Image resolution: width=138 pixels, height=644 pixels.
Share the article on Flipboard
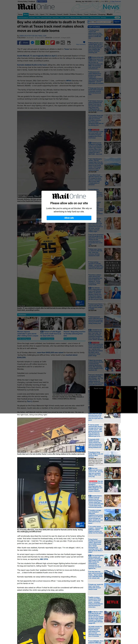coord(53,43)
